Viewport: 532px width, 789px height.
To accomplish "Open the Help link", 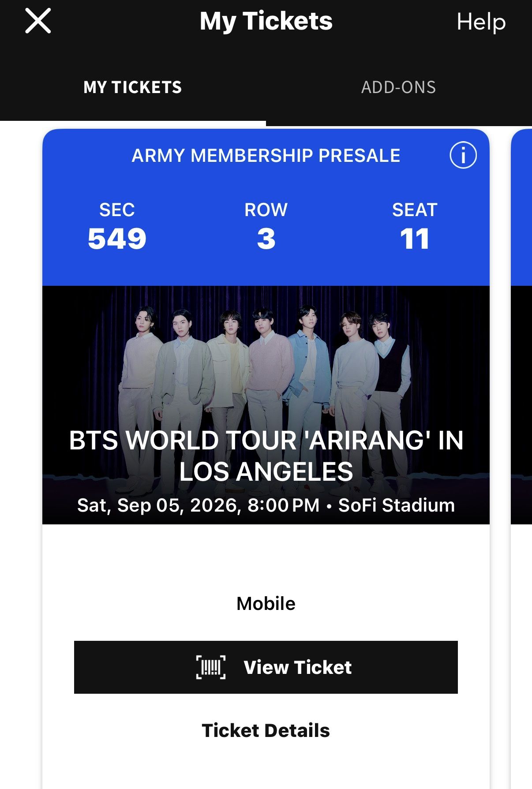I will [x=481, y=22].
